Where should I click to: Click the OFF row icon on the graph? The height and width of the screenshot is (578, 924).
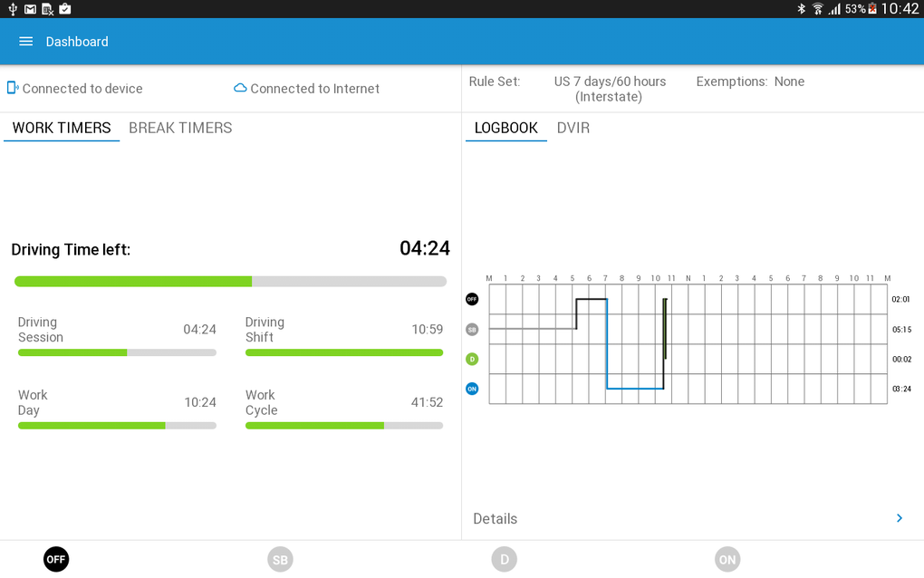pyautogui.click(x=472, y=299)
